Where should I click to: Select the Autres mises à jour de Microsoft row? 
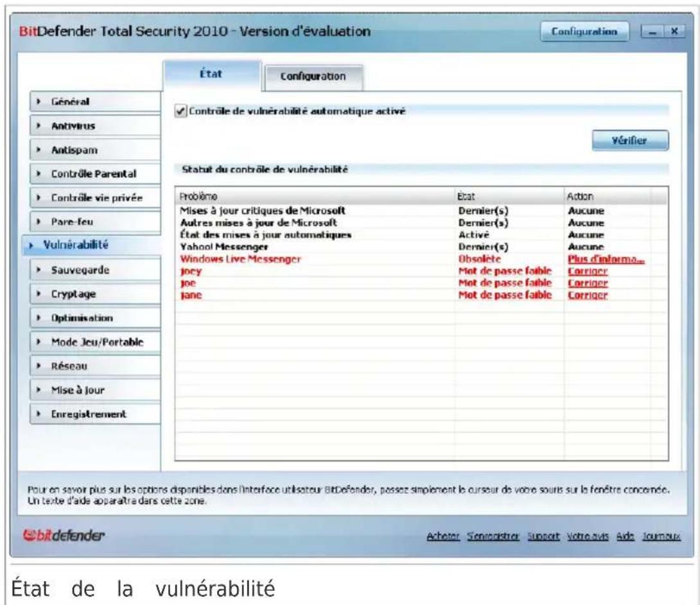421,223
